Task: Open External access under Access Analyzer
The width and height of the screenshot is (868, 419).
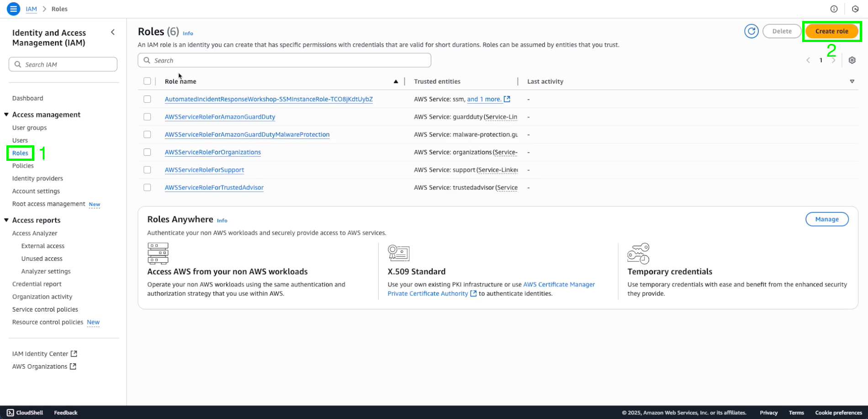Action: tap(43, 246)
